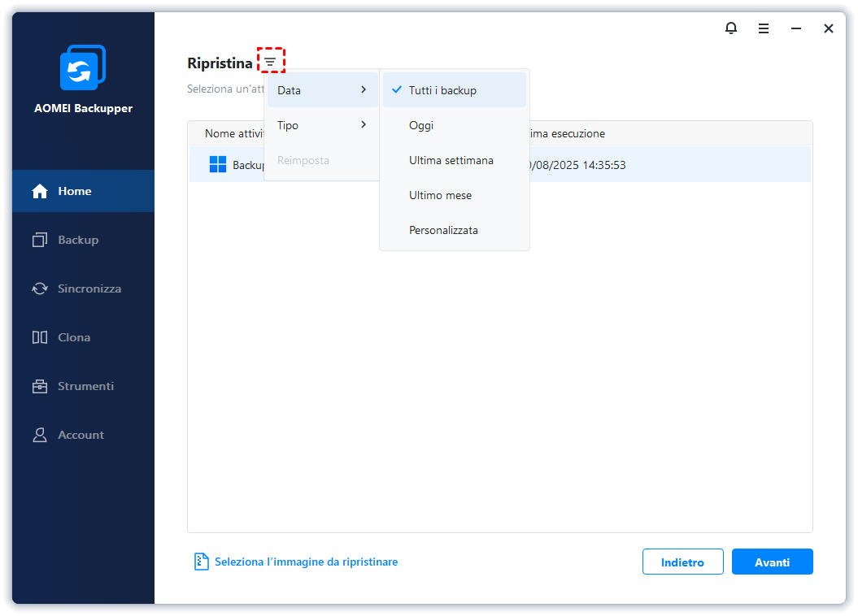
Task: Open the hamburger menu icon
Action: pos(764,28)
